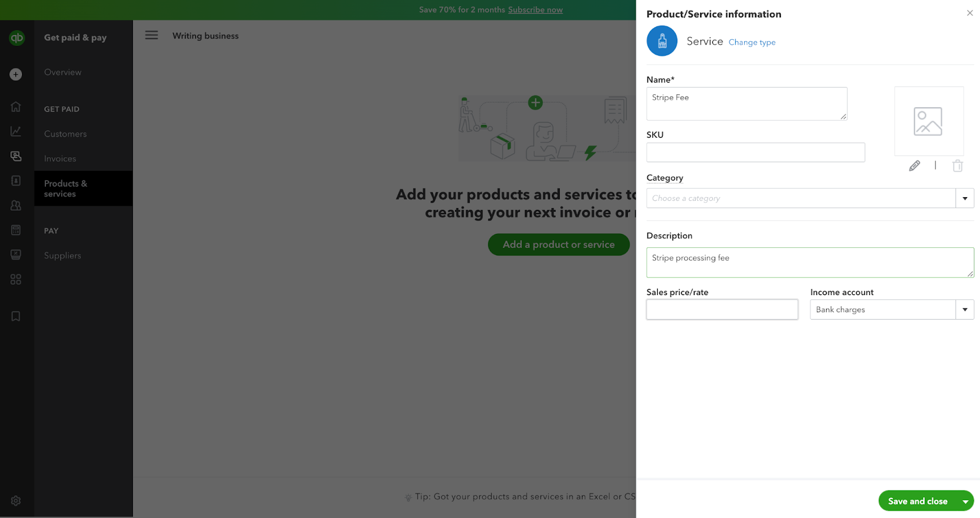Screen dimensions: 980x518
Task: Go to Customers in the menu
Action: (x=66, y=134)
